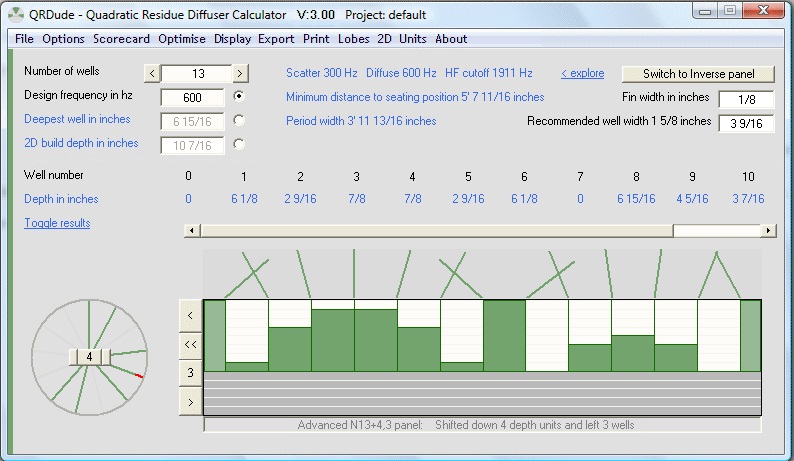The height and width of the screenshot is (461, 794).
Task: Click the single left arrow panel shift button
Action: click(x=190, y=314)
